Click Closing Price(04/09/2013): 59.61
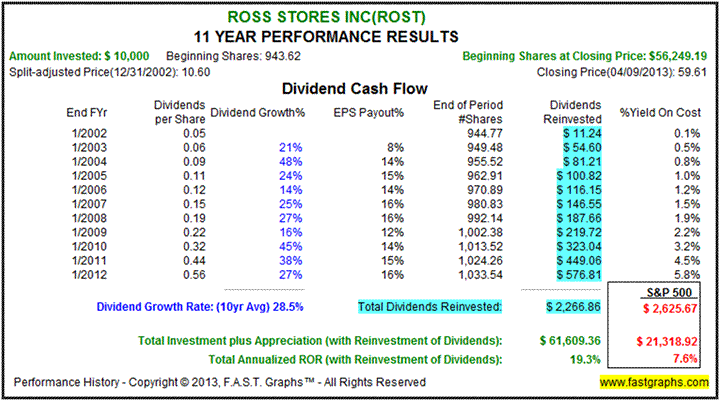This screenshot has width=720, height=400. point(622,72)
